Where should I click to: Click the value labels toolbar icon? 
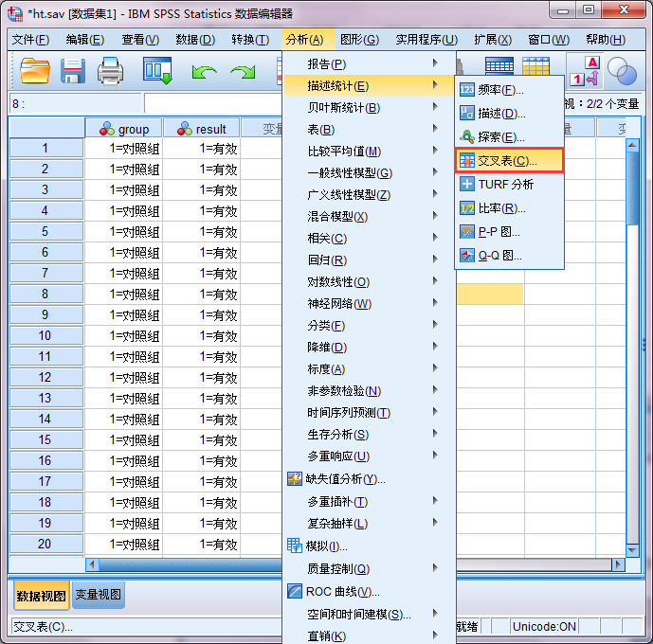(585, 71)
